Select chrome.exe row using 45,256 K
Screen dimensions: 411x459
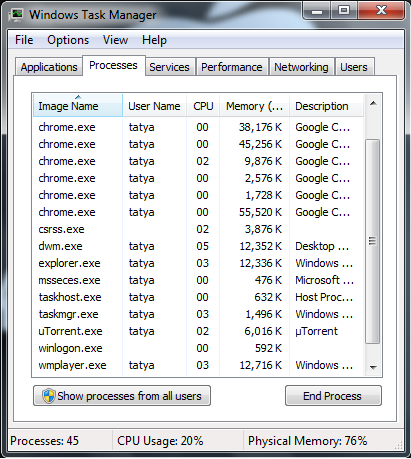(x=198, y=144)
